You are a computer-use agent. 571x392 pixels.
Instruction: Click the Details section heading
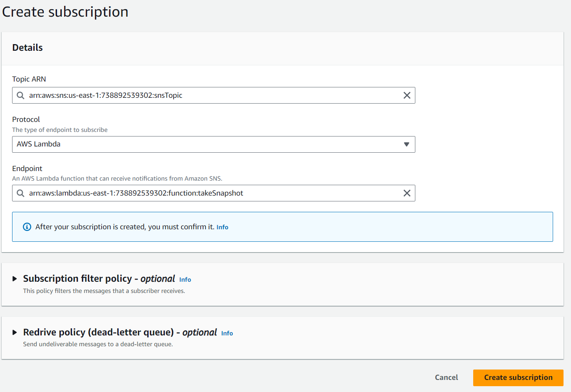coord(27,47)
